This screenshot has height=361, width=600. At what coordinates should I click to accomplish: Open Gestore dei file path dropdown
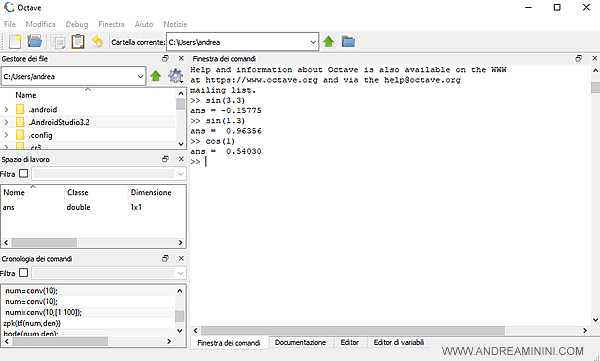(140, 76)
